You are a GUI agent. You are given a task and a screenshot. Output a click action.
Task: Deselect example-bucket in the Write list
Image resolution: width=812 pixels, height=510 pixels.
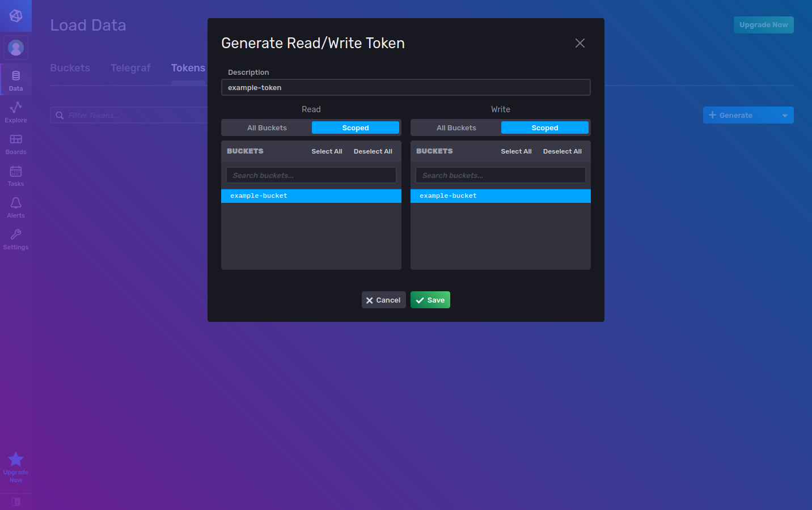point(500,195)
